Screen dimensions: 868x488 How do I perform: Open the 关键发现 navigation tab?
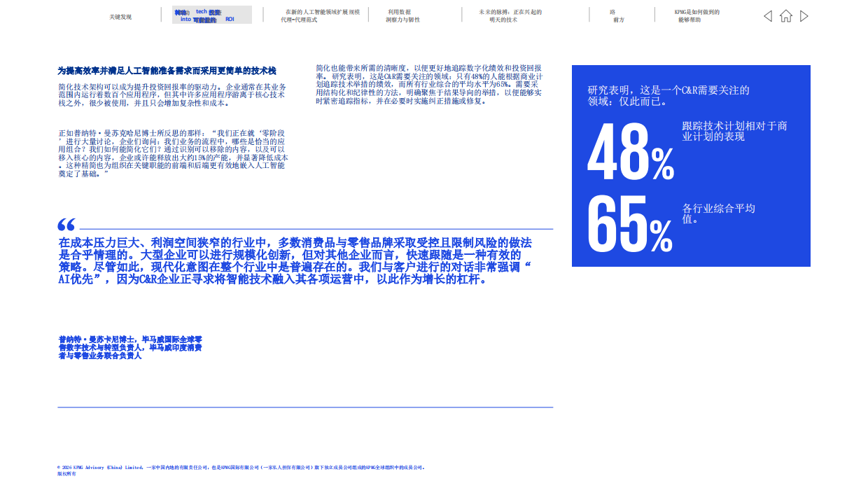[x=120, y=17]
